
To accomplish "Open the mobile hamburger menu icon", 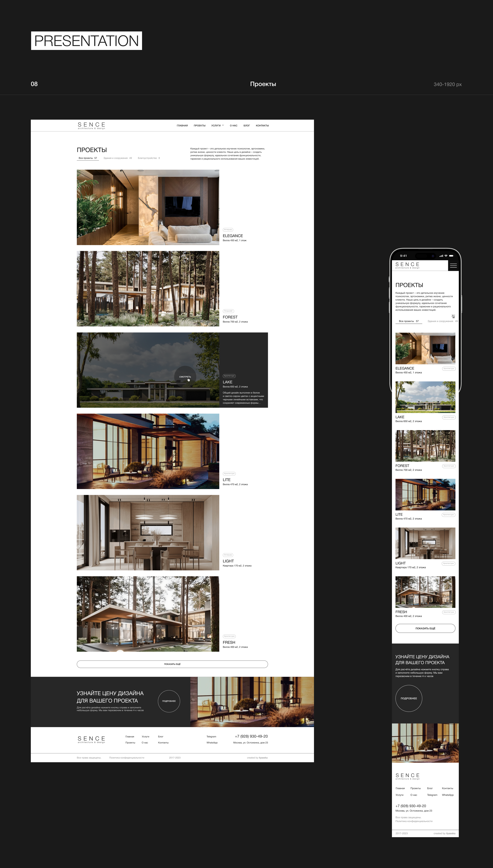I will coord(453,266).
